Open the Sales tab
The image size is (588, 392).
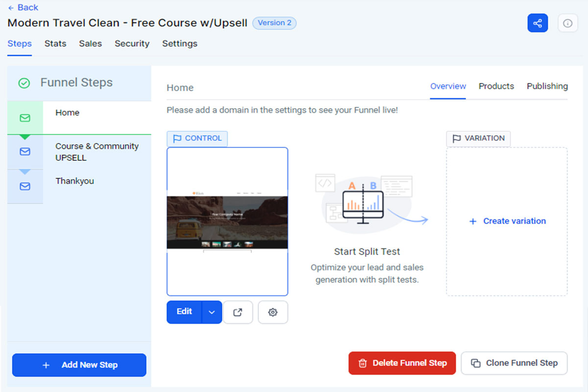90,44
